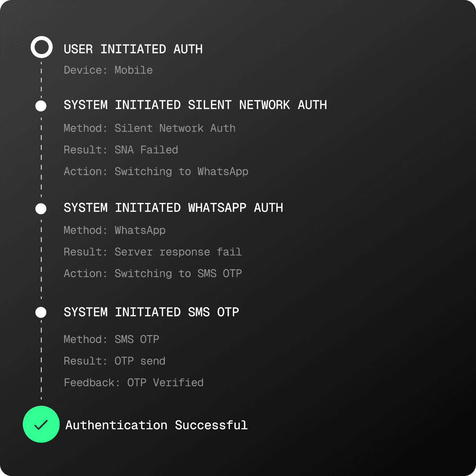Click Result: Server response fail line
The width and height of the screenshot is (476, 476).
(x=153, y=252)
